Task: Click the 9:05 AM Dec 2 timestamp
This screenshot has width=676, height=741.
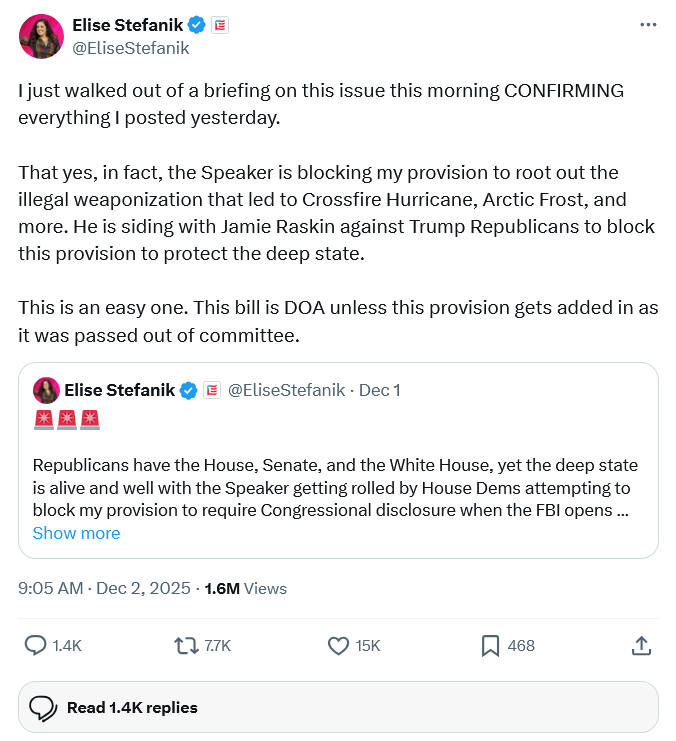Action: (x=104, y=588)
